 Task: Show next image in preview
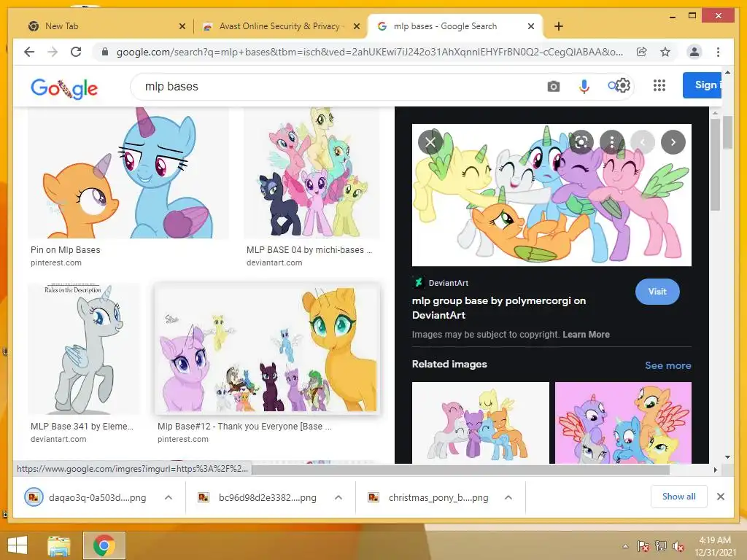point(673,142)
